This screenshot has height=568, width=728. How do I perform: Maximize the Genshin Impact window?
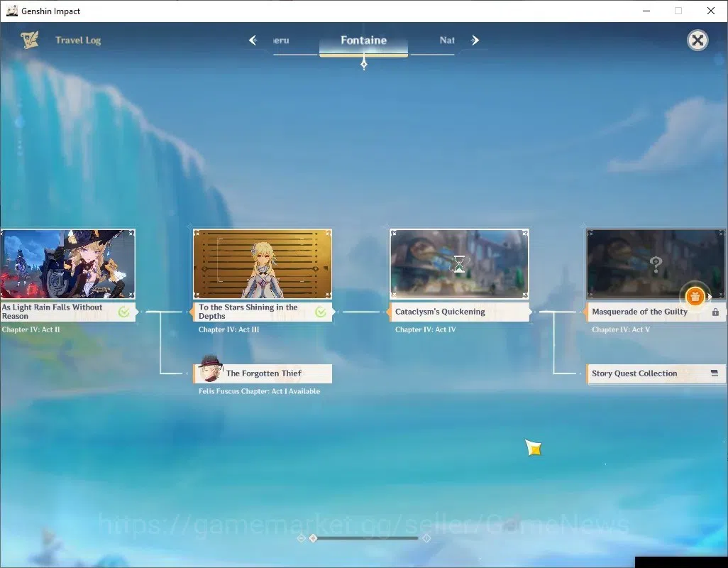click(678, 11)
